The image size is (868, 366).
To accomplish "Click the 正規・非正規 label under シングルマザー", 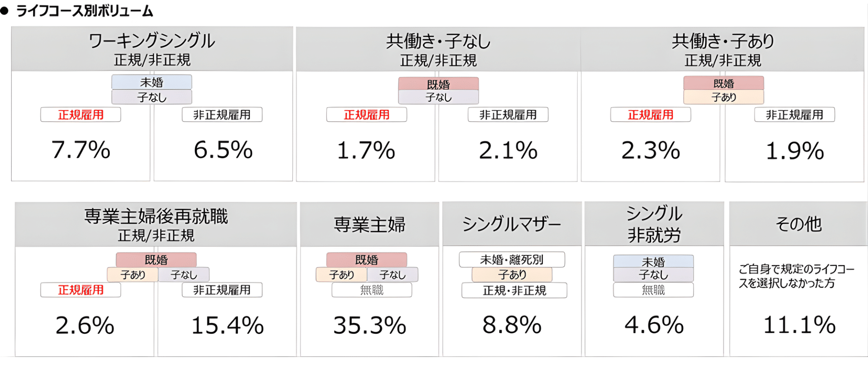I will coord(514,290).
